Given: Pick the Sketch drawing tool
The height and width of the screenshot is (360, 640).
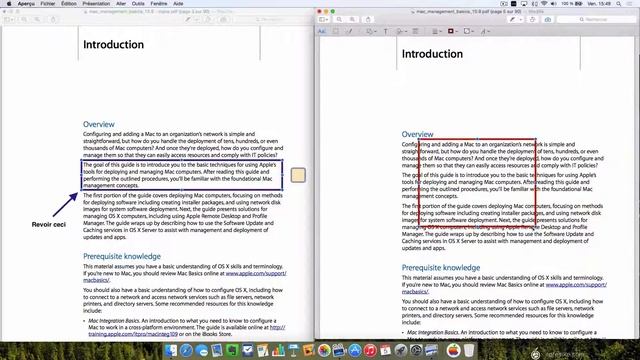Looking at the screenshot, I should [x=350, y=31].
